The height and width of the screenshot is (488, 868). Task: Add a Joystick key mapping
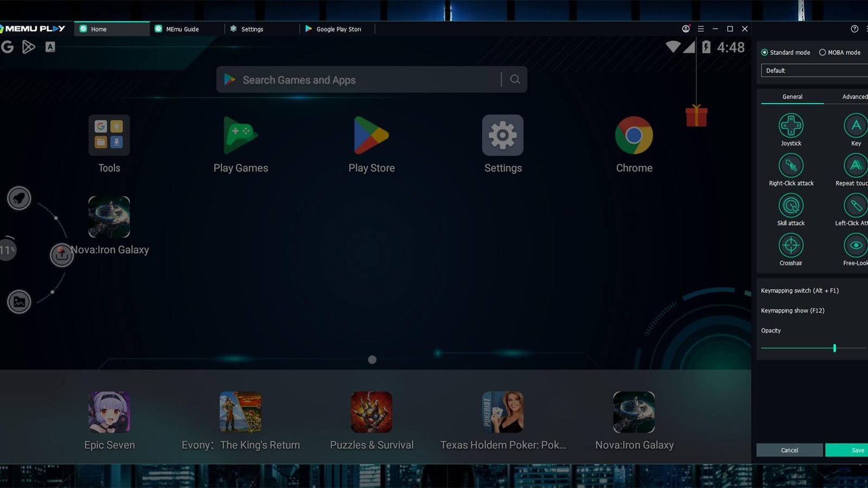click(791, 125)
